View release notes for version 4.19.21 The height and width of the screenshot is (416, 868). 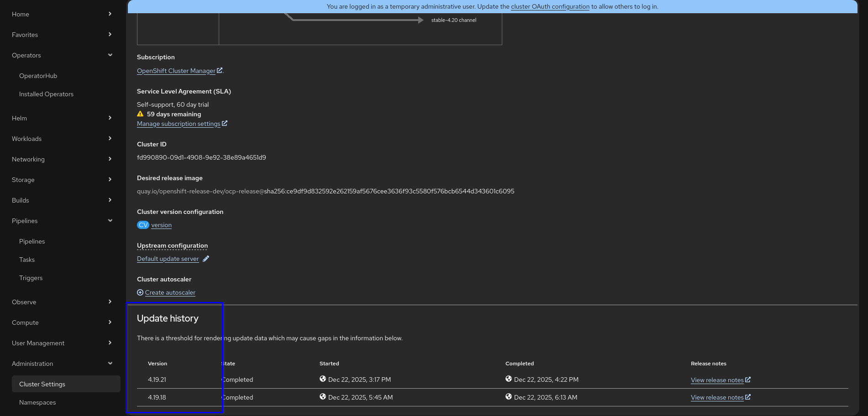coord(717,380)
